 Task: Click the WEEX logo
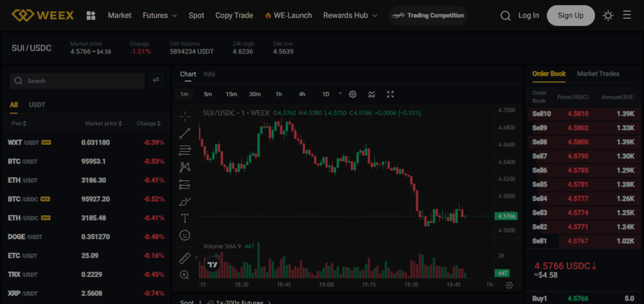click(x=43, y=15)
